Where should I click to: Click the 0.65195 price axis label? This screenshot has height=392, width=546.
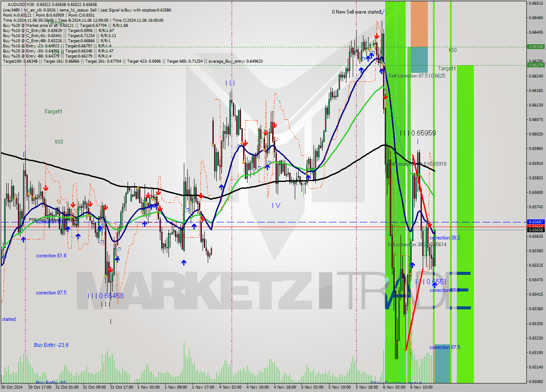click(x=536, y=352)
